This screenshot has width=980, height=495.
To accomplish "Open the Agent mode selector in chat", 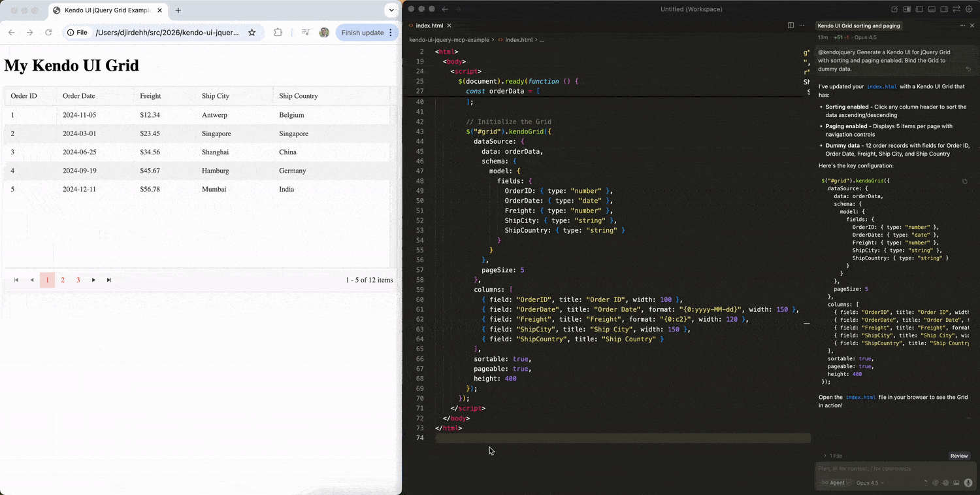I will click(837, 483).
